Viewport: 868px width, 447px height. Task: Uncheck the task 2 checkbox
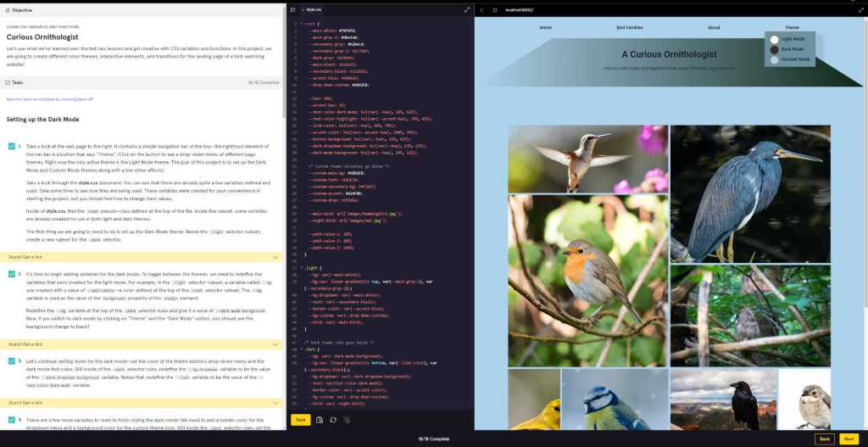tap(11, 274)
